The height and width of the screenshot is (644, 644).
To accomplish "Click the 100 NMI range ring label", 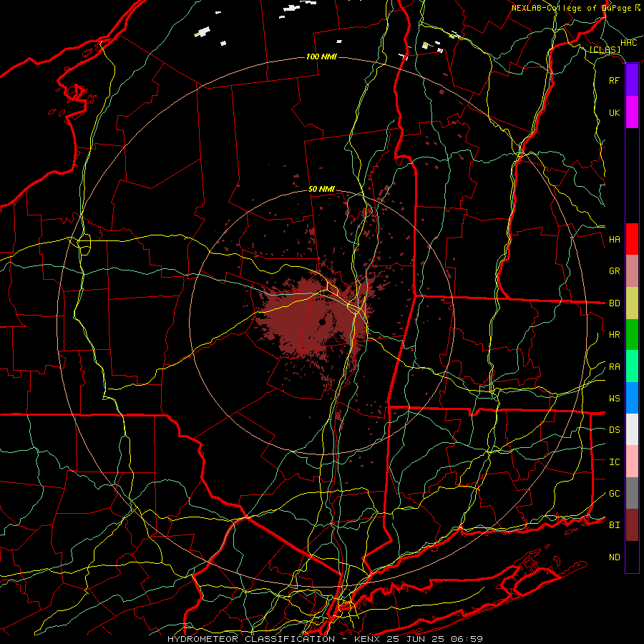I will coord(321,57).
